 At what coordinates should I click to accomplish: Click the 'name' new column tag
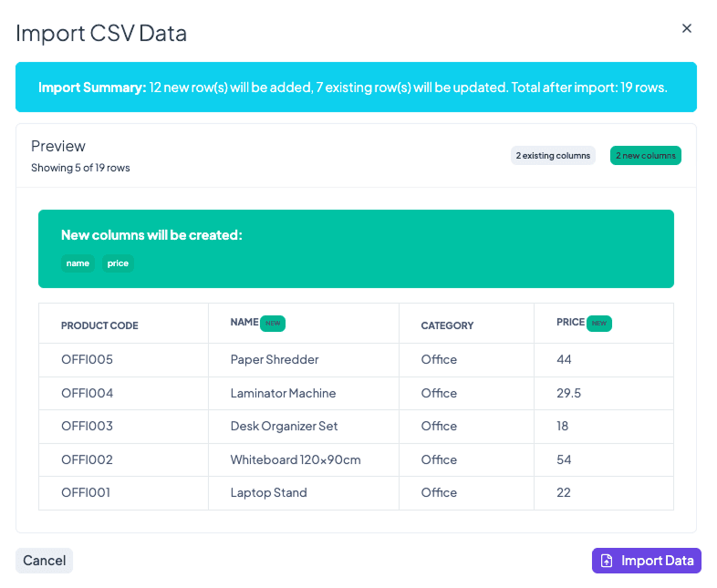tap(78, 263)
